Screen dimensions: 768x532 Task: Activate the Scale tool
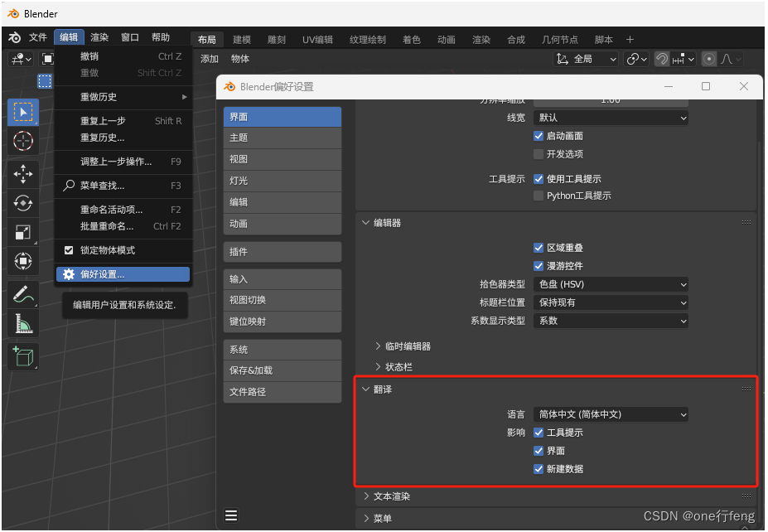(x=23, y=232)
